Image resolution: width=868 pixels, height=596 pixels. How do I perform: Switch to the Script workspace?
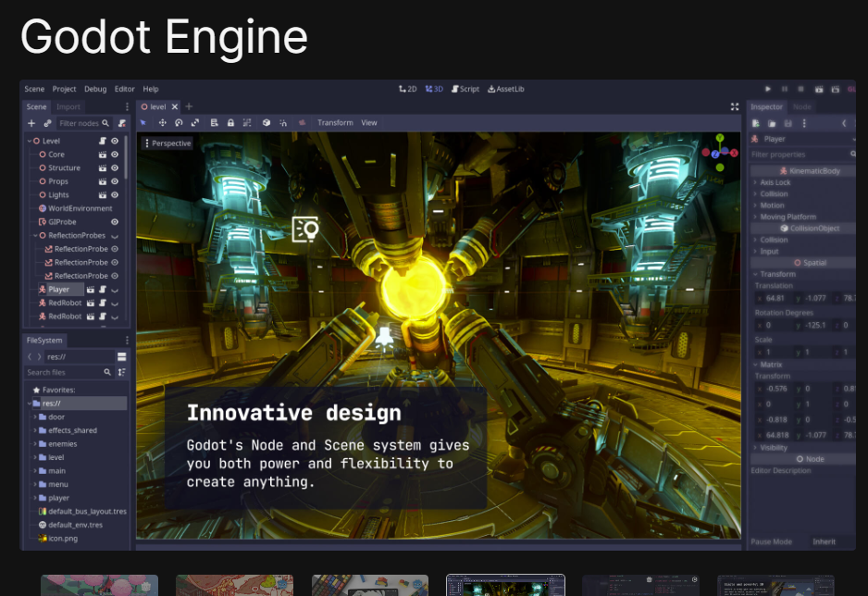465,89
